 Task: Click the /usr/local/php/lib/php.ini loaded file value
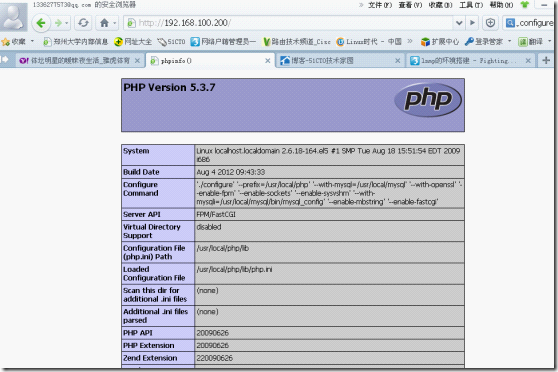tap(234, 269)
